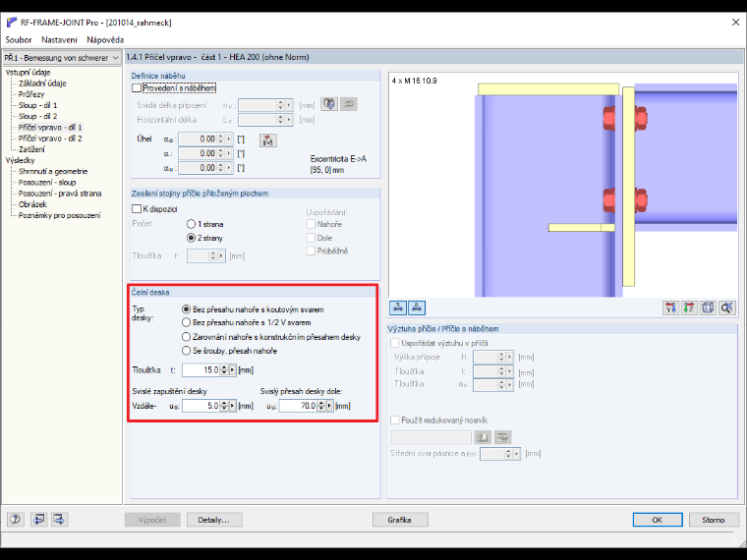Click the spinner on u0 distance 5.0
The image size is (747, 560).
(x=224, y=406)
